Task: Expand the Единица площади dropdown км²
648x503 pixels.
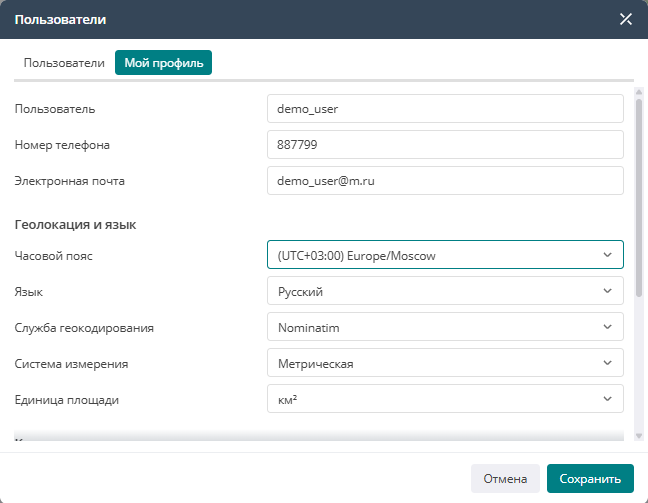Action: [445, 399]
